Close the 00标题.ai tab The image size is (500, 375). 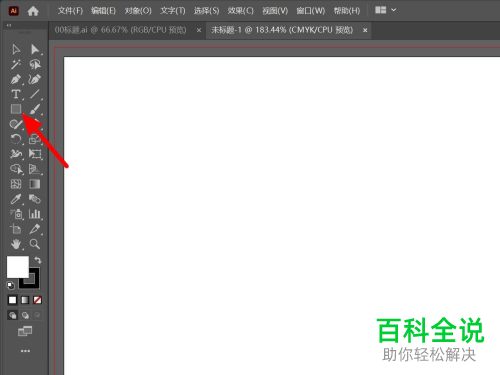click(199, 30)
